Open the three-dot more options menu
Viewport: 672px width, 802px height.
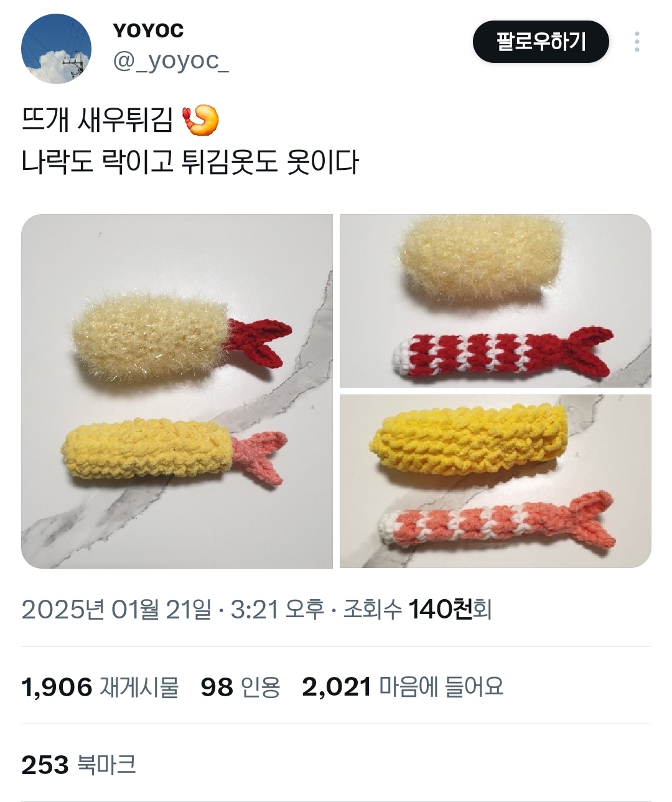pos(637,42)
